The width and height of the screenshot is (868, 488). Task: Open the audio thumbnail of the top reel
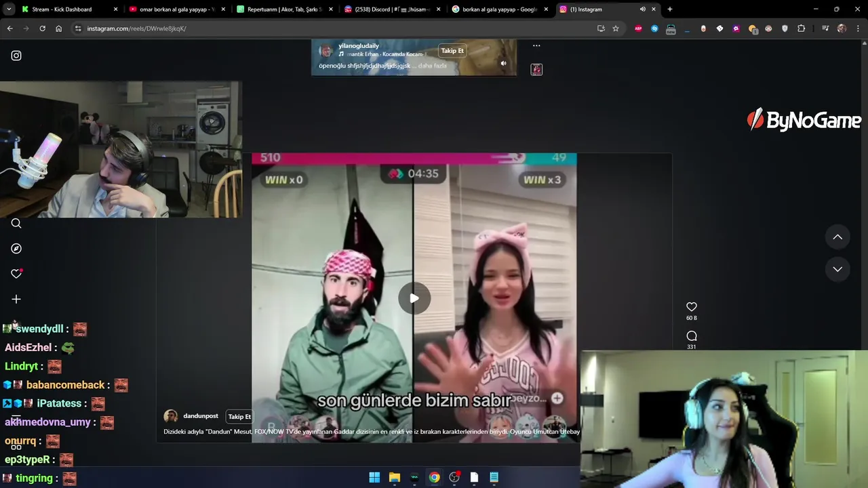click(536, 69)
